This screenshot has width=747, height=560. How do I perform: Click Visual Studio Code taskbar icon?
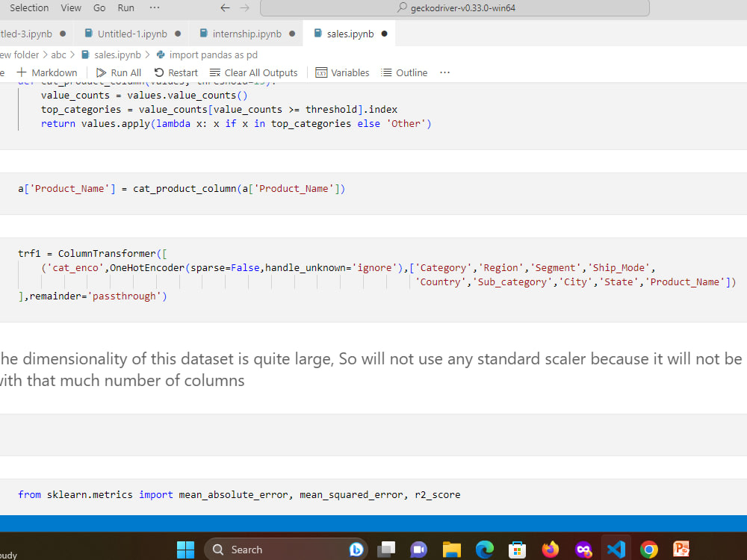point(616,550)
